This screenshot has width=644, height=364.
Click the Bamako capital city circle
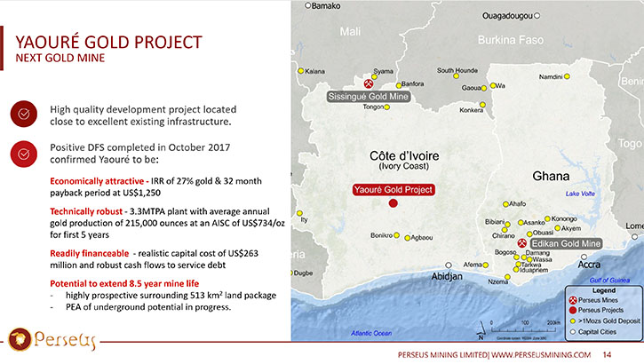click(307, 5)
